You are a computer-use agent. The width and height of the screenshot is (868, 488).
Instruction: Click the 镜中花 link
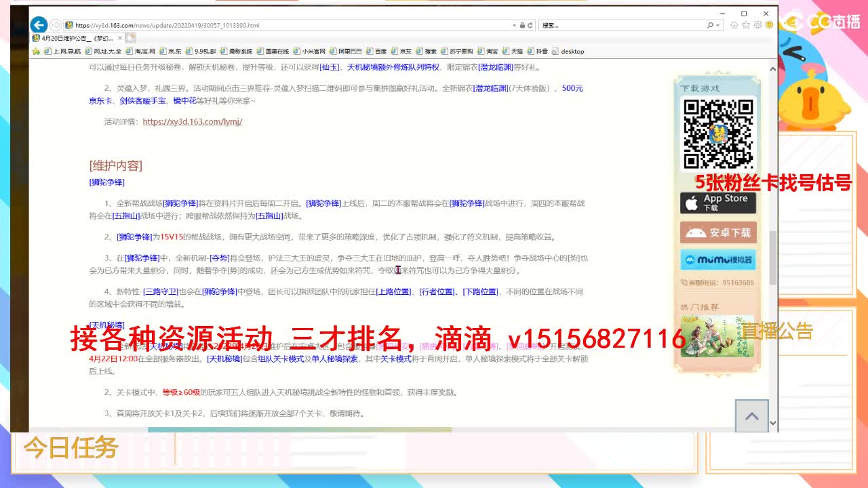tap(184, 100)
